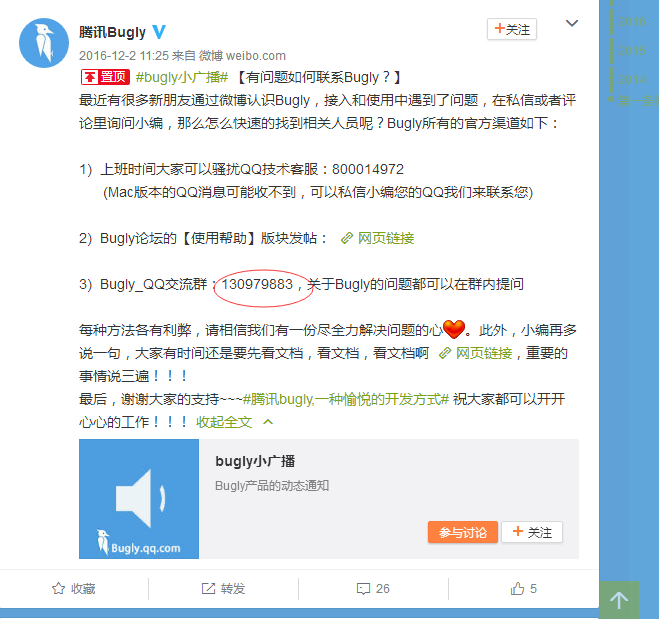Image resolution: width=659 pixels, height=619 pixels.
Task: Click the 参与讨论 orange button
Action: point(463,532)
